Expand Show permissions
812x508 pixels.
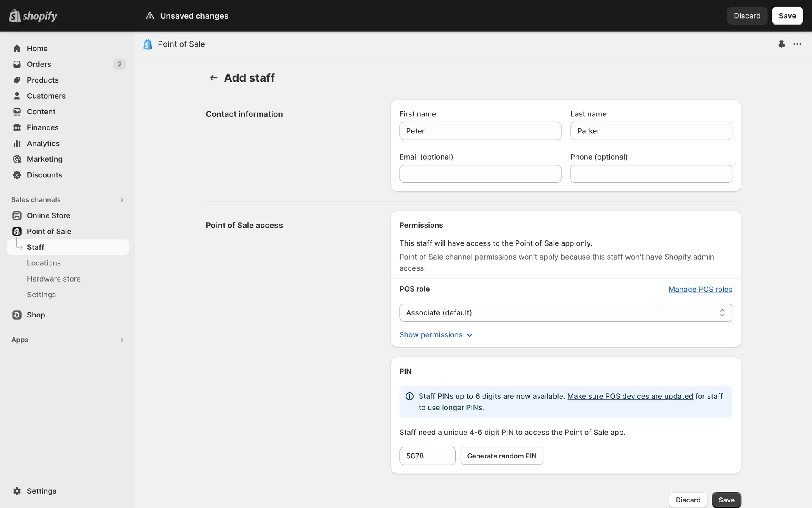(436, 335)
